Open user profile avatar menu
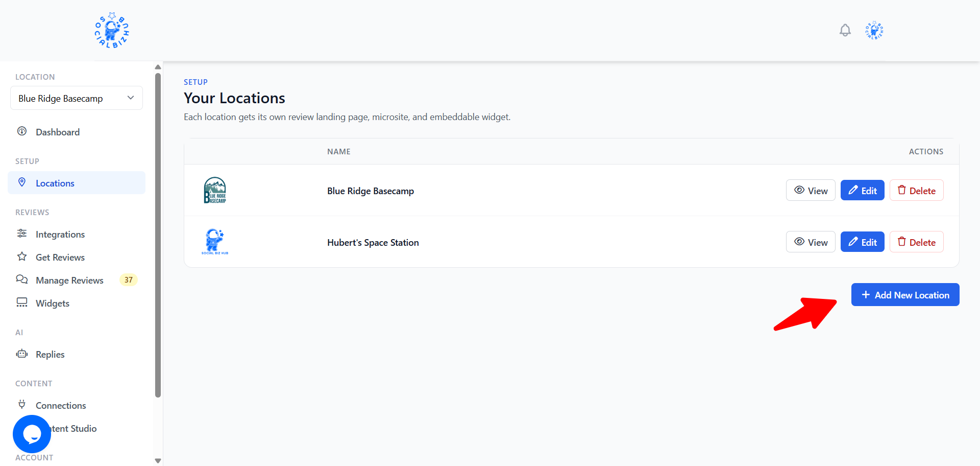 (874, 31)
